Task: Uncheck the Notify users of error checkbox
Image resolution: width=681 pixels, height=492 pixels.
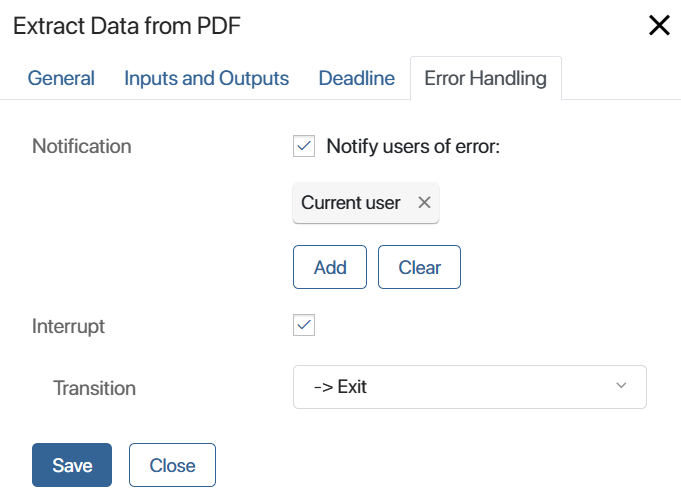Action: coord(304,146)
